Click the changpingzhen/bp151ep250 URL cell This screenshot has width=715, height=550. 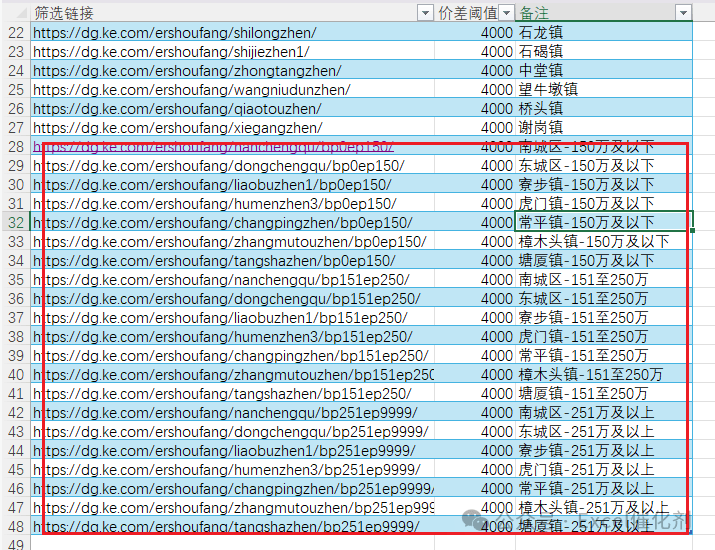point(232,356)
